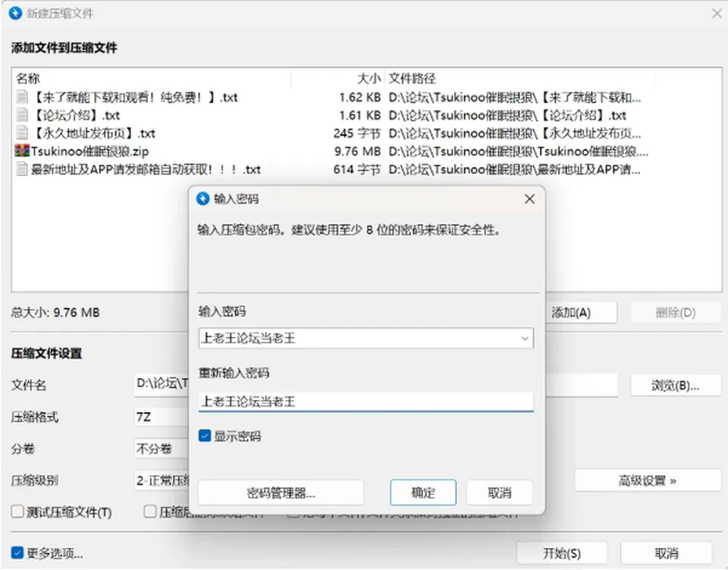Click icon of 最新地址及APP请发邮箱自动获取 txt file

point(22,169)
